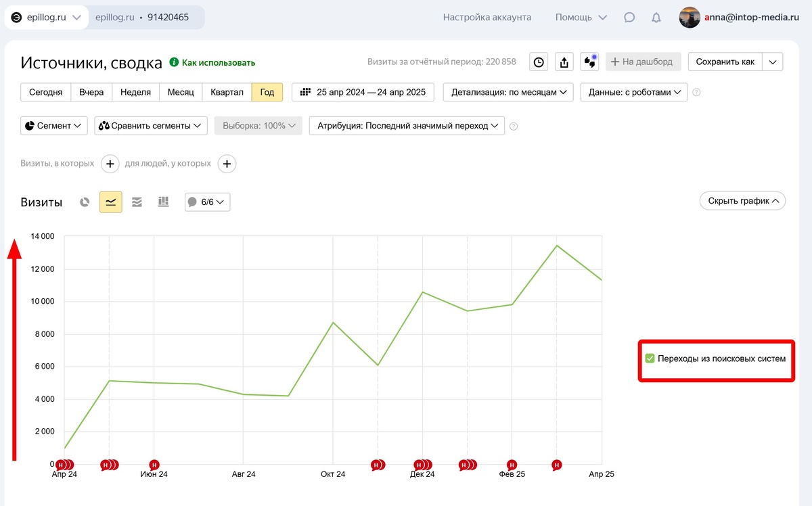Click the Как использовать link
Screen dimensions: 812x506
(219, 63)
